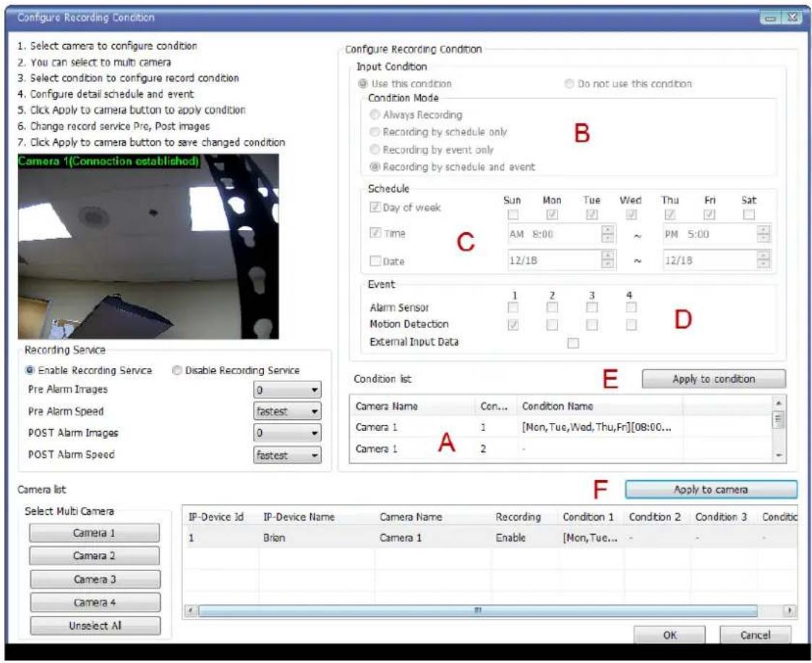Uncheck the Wed day checkbox
This screenshot has height=663, width=812.
click(631, 215)
